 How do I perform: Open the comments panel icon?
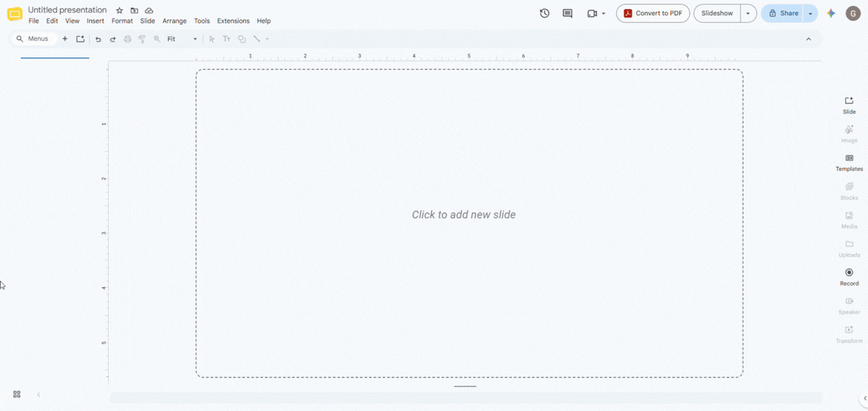568,14
